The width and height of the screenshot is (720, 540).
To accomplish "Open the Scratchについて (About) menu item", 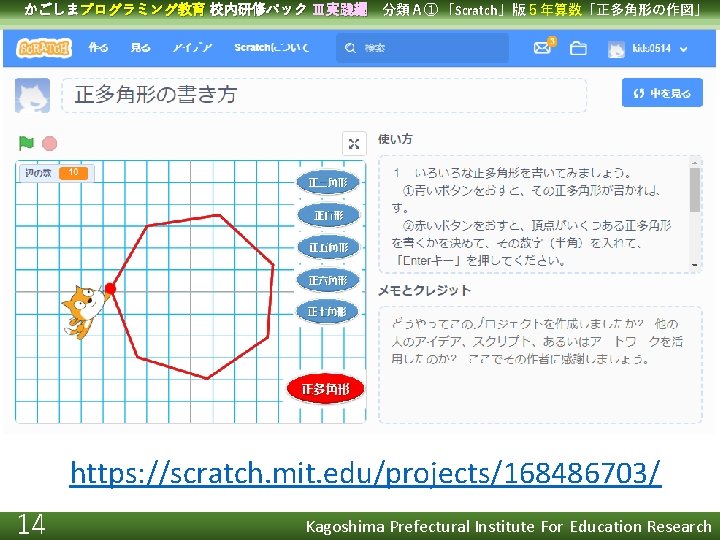I will pyautogui.click(x=271, y=48).
